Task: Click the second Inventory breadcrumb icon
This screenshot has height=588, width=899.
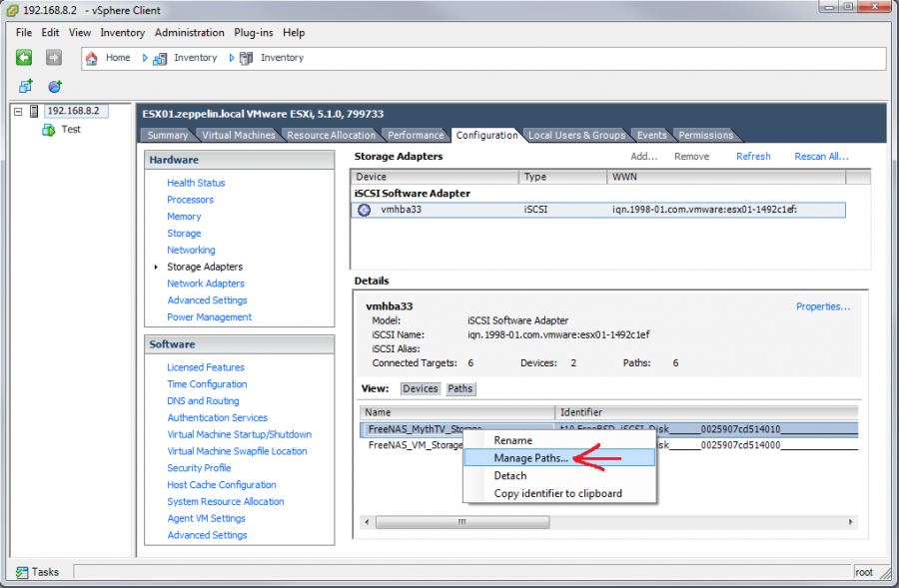Action: 246,58
